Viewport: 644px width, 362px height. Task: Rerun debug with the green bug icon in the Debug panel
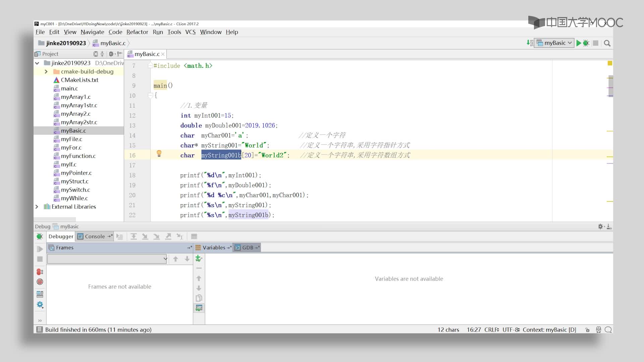(40, 237)
